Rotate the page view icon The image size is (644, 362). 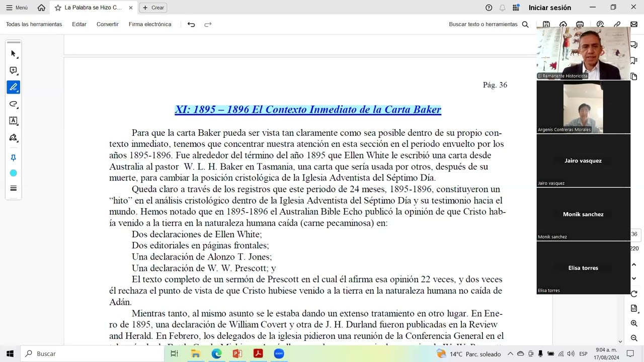[634, 294]
